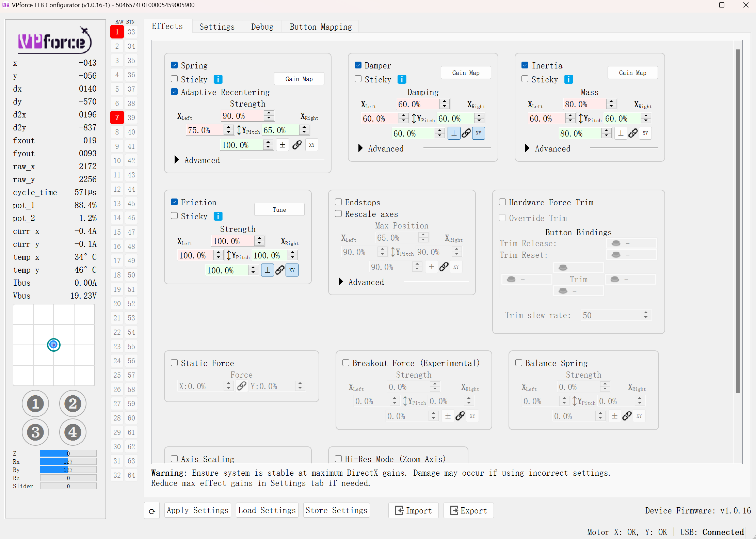756x539 pixels.
Task: Click the Store Settings button
Action: click(336, 510)
